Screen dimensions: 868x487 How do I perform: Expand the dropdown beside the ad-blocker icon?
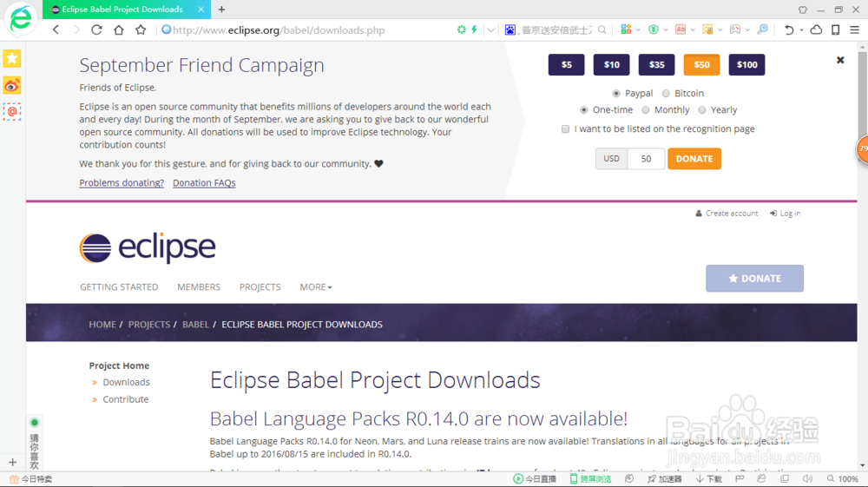[x=693, y=30]
